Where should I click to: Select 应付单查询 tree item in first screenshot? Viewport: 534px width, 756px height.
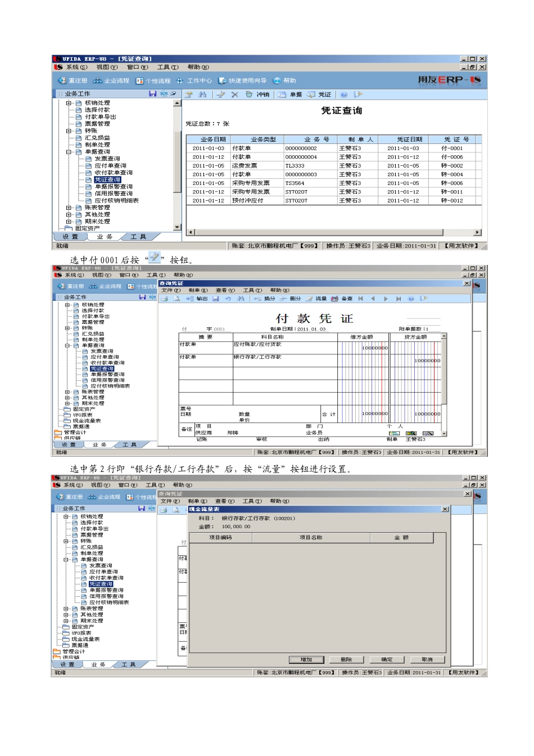click(x=110, y=166)
